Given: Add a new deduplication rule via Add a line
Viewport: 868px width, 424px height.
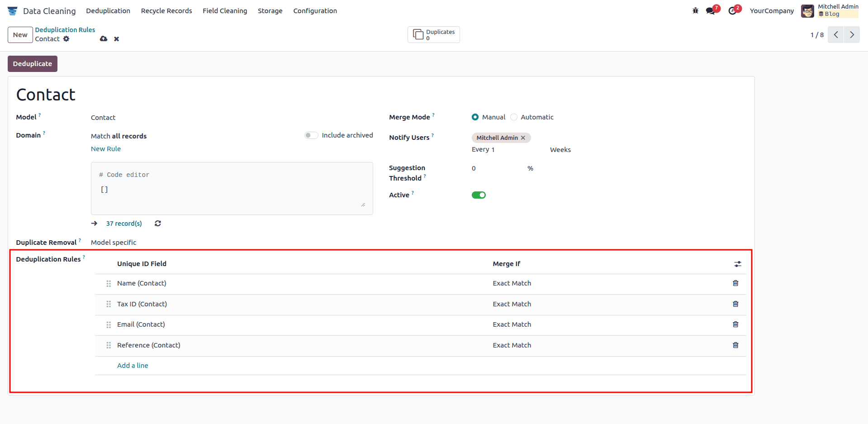Looking at the screenshot, I should pyautogui.click(x=133, y=365).
